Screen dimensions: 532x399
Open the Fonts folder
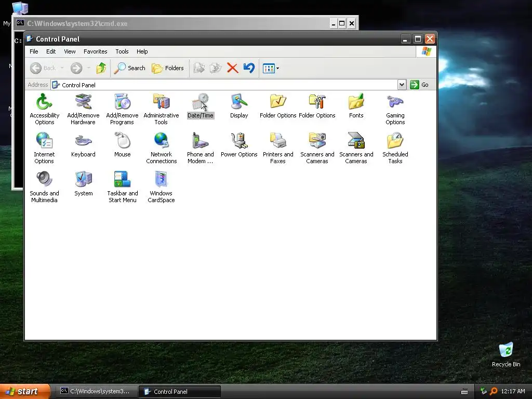356,106
